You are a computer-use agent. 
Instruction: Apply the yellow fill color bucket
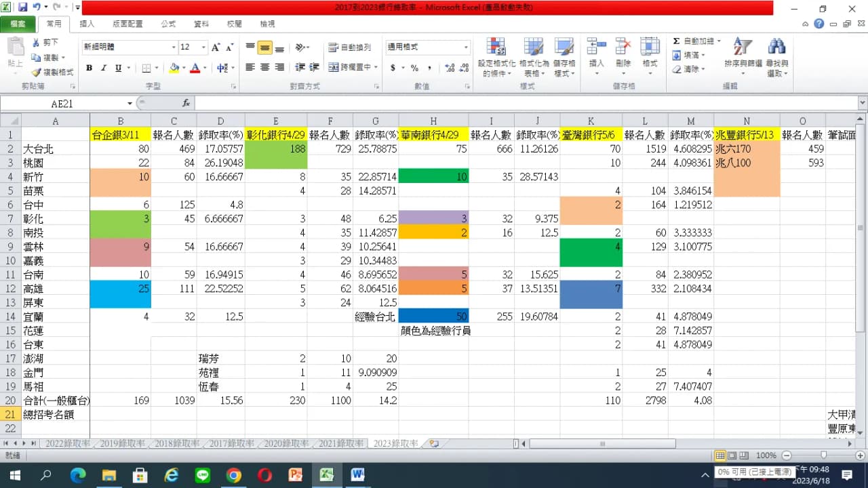coord(174,68)
